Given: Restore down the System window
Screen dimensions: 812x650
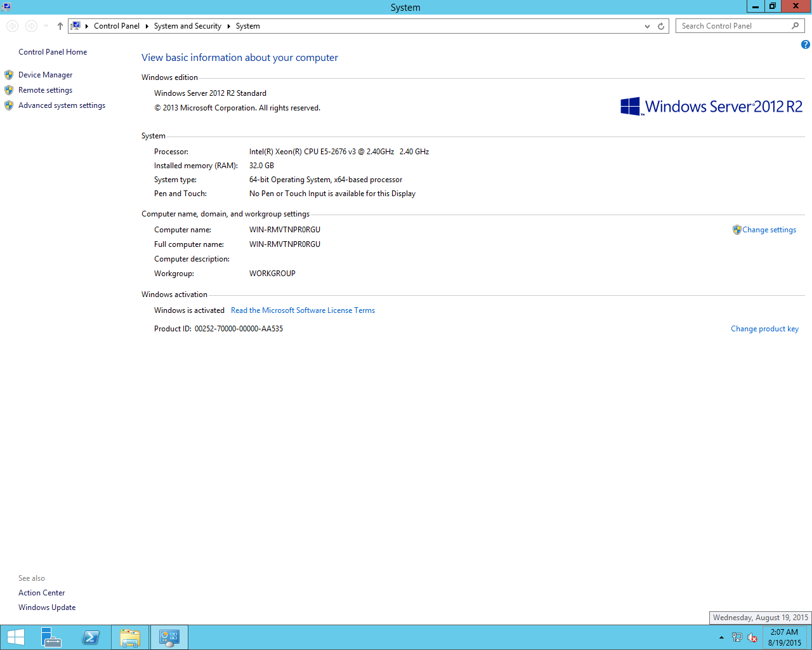Looking at the screenshot, I should click(772, 6).
